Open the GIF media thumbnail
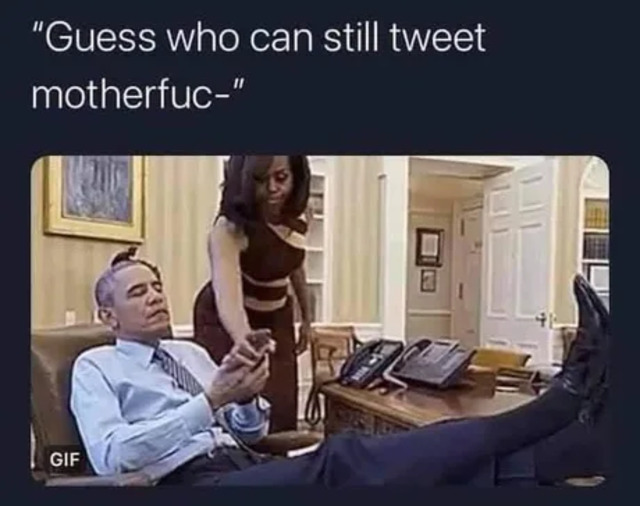640x506 pixels. tap(320, 321)
